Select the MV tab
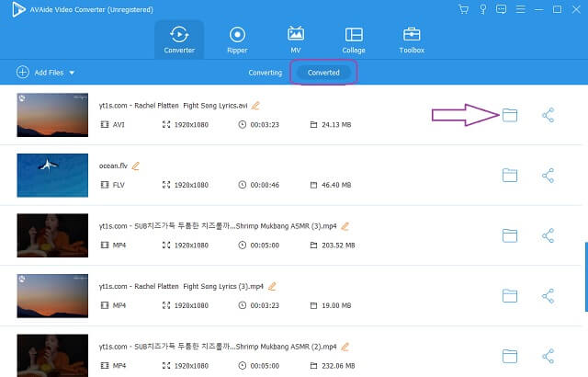 click(296, 40)
